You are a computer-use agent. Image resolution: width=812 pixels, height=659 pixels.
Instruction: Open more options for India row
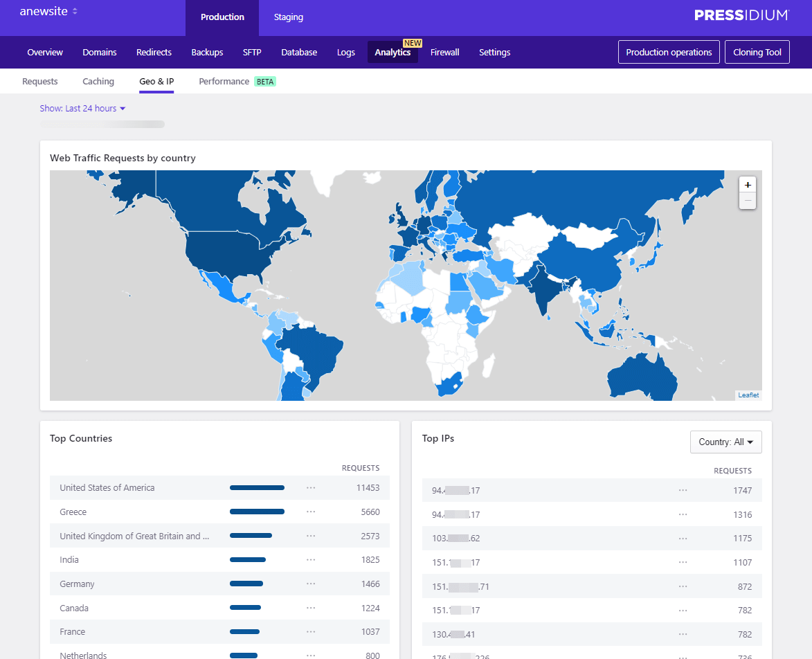[311, 559]
